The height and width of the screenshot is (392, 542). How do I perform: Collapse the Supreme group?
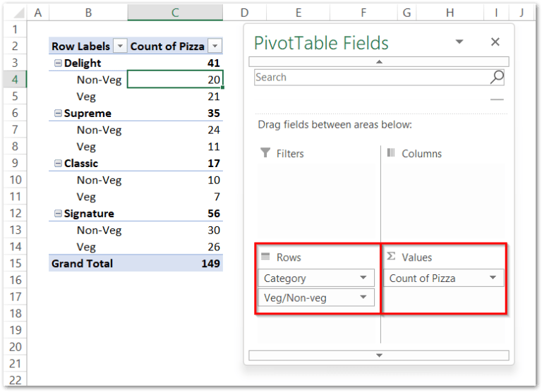point(58,113)
